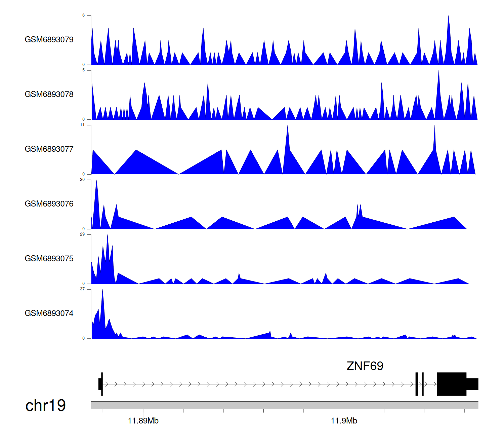
Task: Click the GSM6893079 track label
Action: pyautogui.click(x=49, y=40)
